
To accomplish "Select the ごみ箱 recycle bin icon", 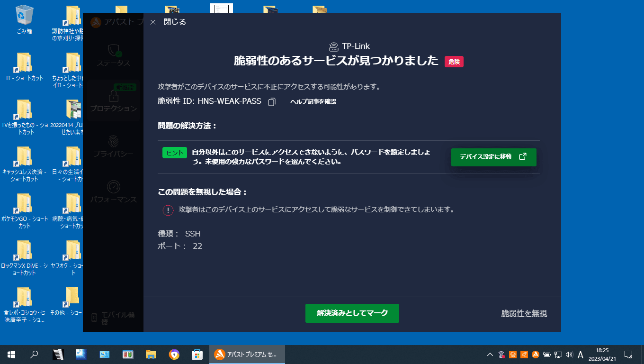I will coord(24,20).
